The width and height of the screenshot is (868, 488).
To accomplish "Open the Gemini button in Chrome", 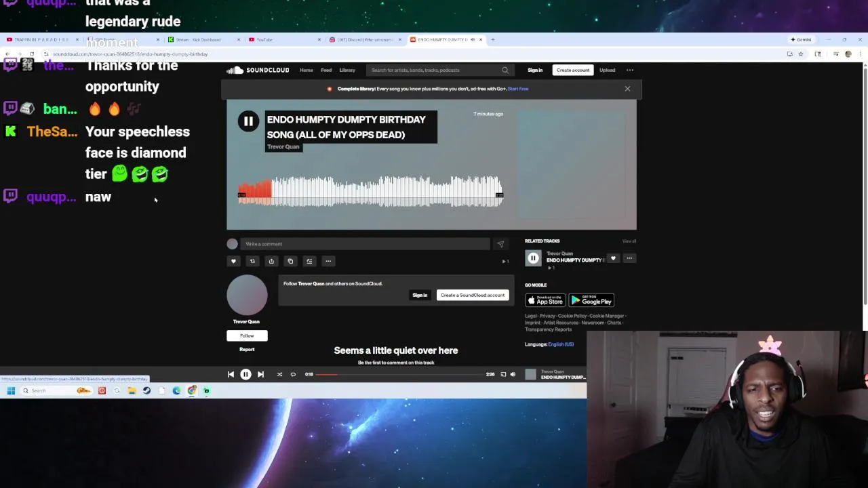I will (x=801, y=39).
